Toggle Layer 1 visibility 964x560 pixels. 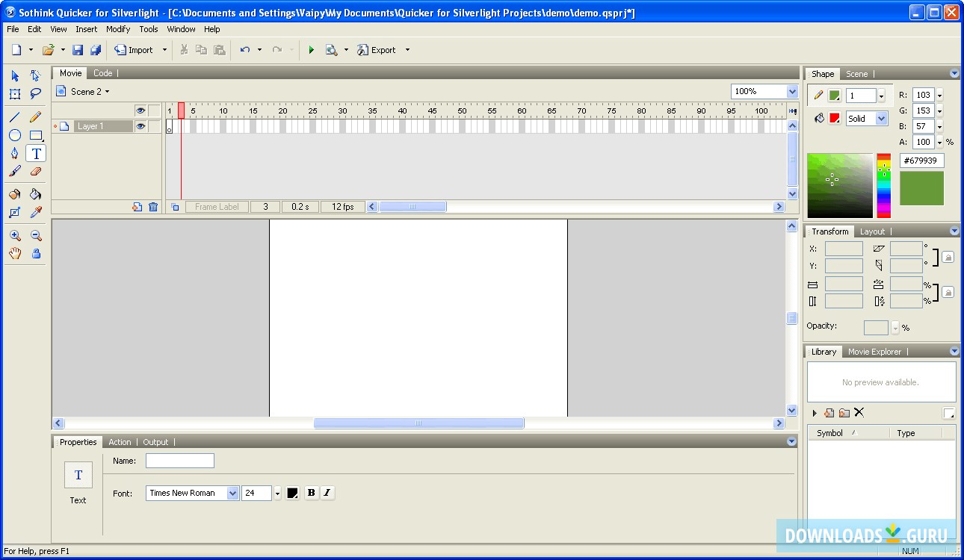(141, 125)
